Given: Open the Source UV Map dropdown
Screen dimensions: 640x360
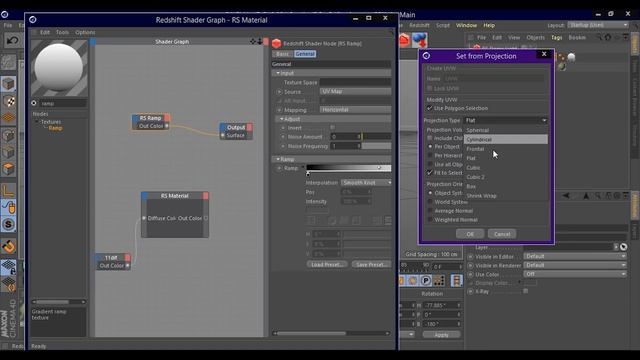Looking at the screenshot, I should 355,91.
